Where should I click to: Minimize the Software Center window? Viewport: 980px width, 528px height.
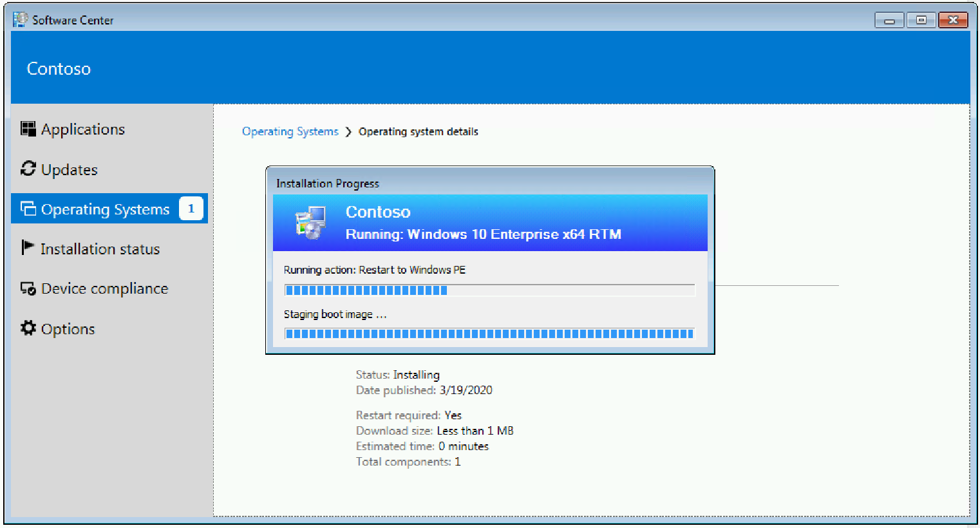(x=890, y=21)
